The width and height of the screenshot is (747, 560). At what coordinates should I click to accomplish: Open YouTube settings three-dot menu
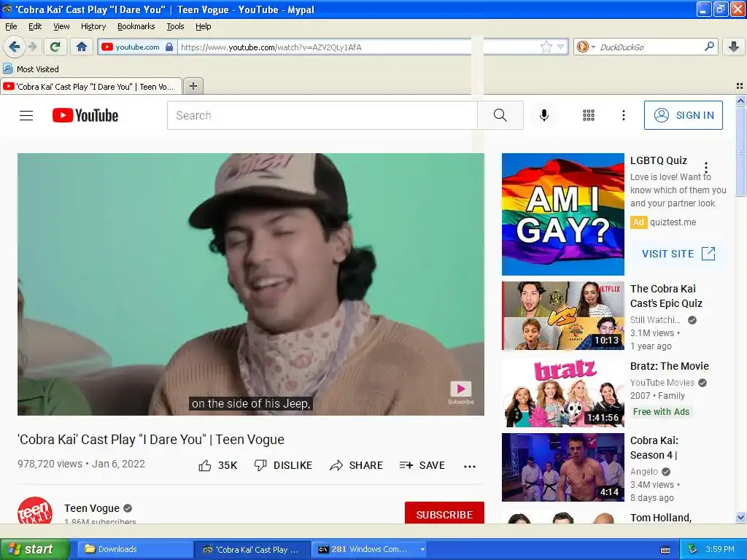click(623, 115)
